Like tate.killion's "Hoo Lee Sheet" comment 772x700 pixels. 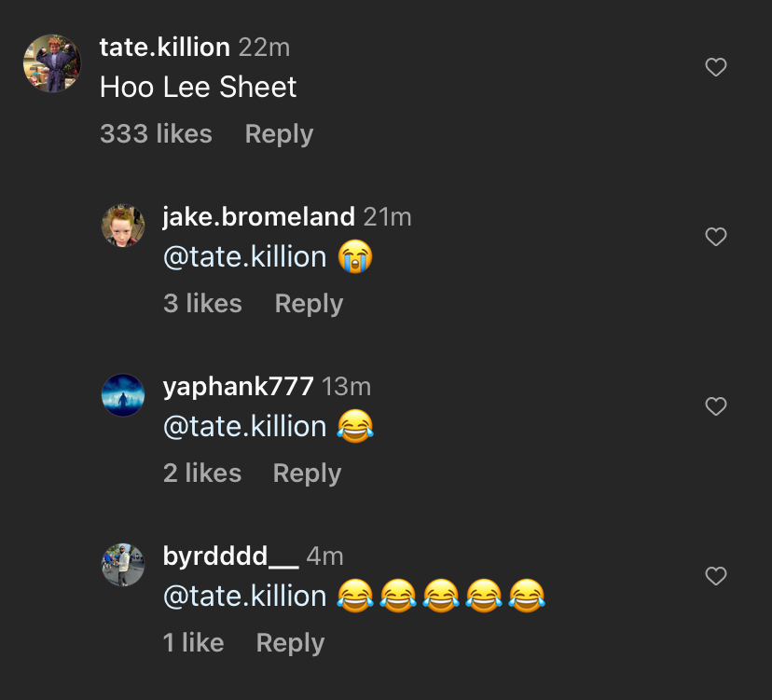pyautogui.click(x=716, y=67)
